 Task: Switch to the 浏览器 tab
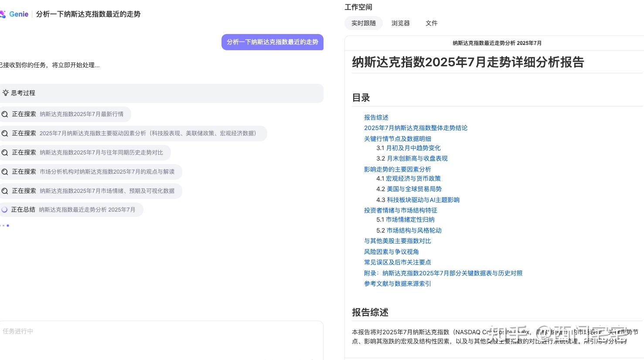click(400, 23)
